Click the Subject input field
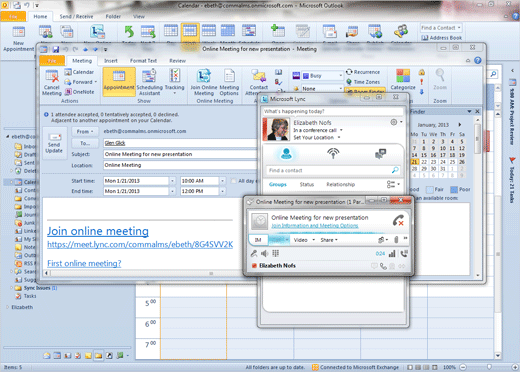Screen dimensions: 520x372 180,154
